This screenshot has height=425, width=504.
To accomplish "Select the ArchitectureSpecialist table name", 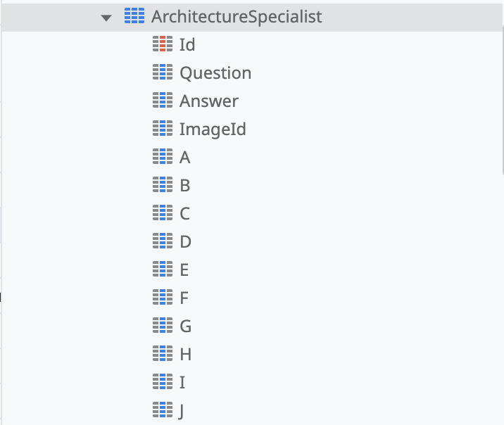I will coord(237,17).
